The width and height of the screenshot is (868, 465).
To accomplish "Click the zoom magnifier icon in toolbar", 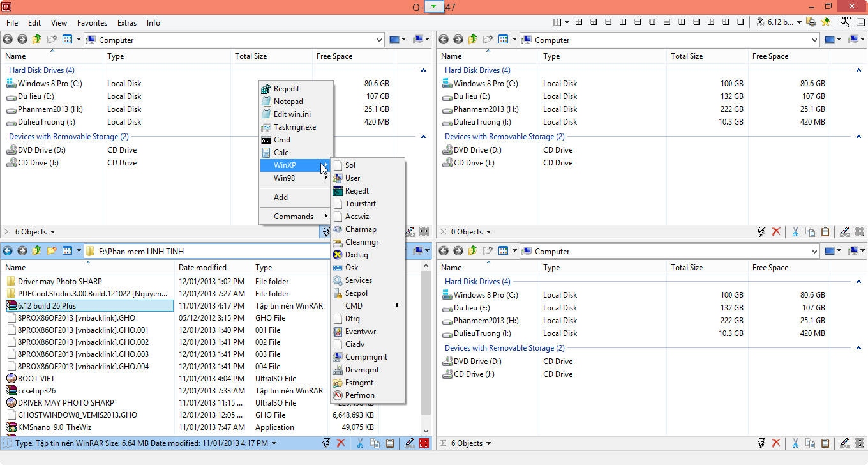I will point(845,22).
